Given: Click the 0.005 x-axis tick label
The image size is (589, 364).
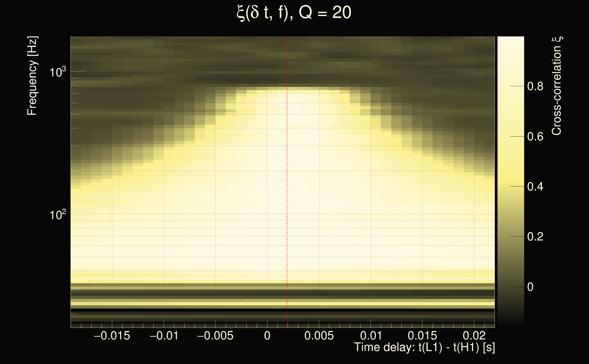Looking at the screenshot, I should point(319,336).
